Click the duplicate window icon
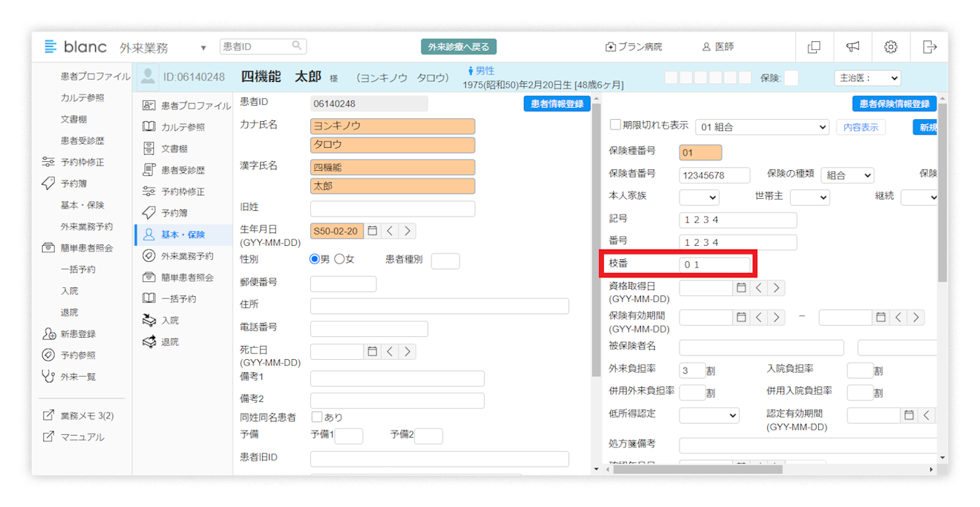980x507 pixels. pyautogui.click(x=814, y=47)
